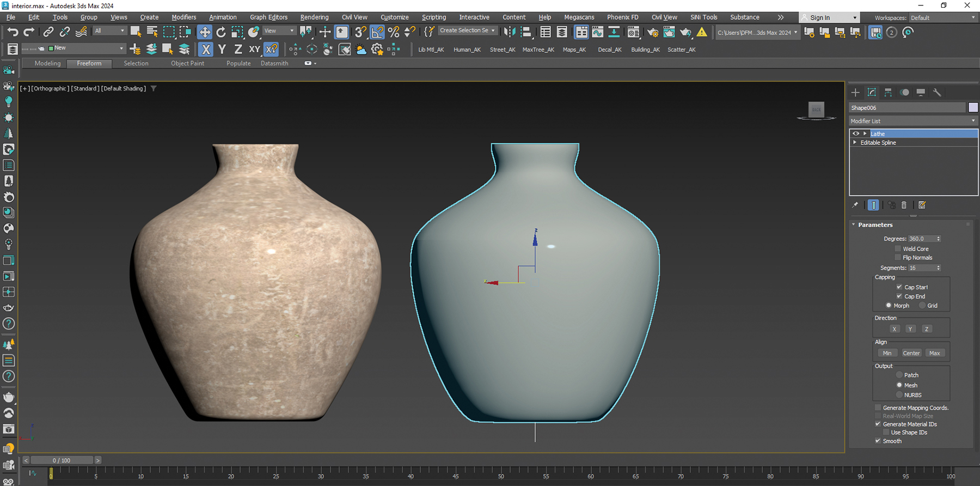The width and height of the screenshot is (980, 486).
Task: Toggle the Angle Snap icon
Action: pos(377,32)
